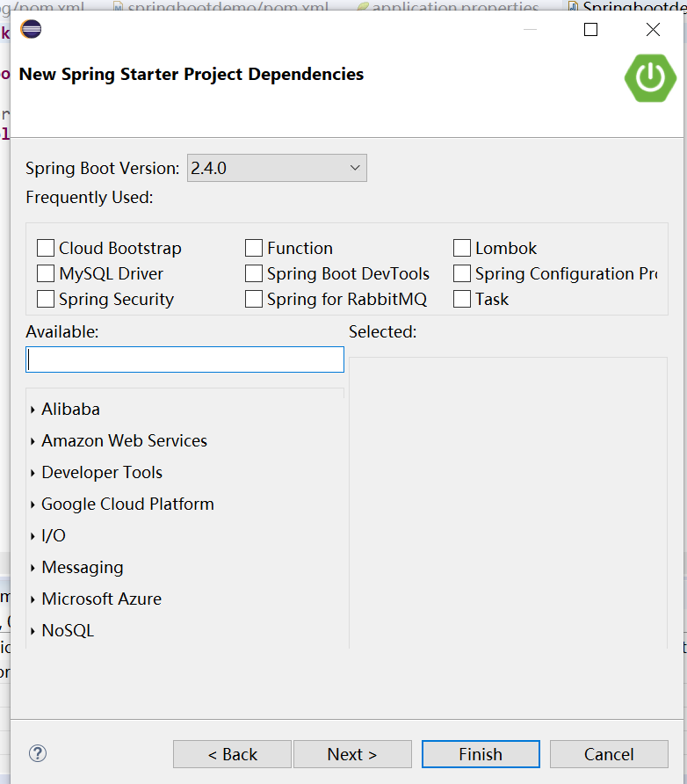The image size is (687, 784).
Task: Click the Finish button
Action: point(481,753)
